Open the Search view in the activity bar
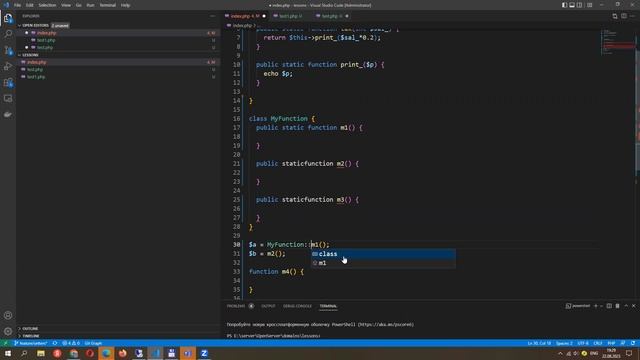The height and width of the screenshot is (360, 640). (8, 34)
